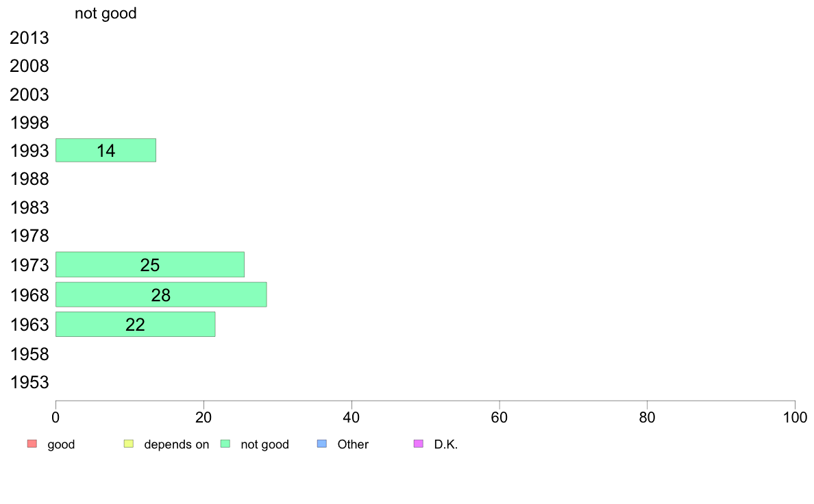Click the 2013 year label
This screenshot has width=814, height=504.
pos(29,38)
